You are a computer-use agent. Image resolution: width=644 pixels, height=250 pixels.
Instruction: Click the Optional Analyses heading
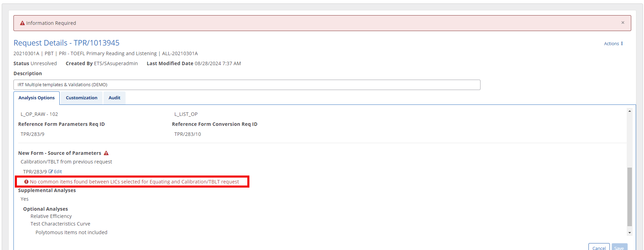46,209
